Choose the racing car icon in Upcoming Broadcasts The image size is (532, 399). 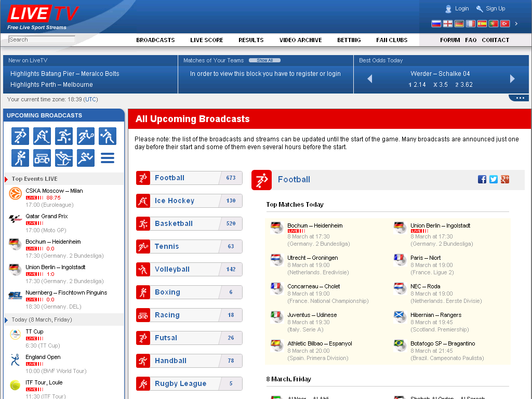coord(42,158)
